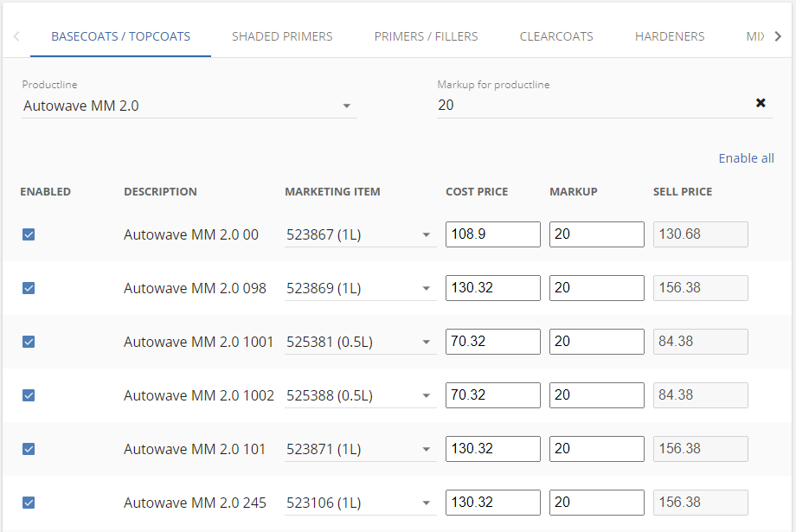Click description Autowave MM 2.0 00
796x532 pixels.
point(191,234)
